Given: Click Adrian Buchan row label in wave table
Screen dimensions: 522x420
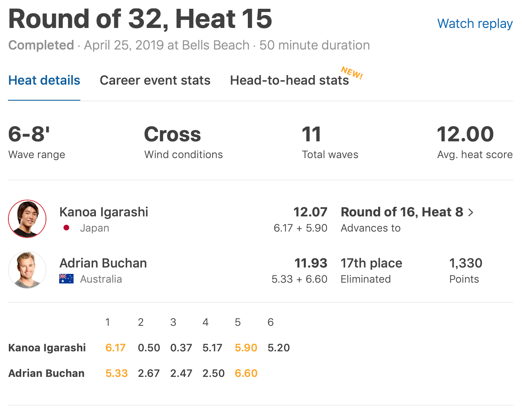Looking at the screenshot, I should 46,373.
